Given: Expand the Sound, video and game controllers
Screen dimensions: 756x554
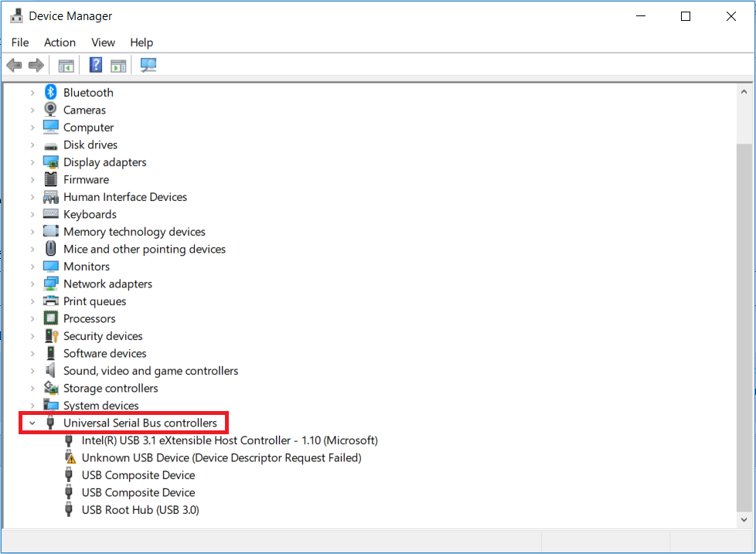Looking at the screenshot, I should pos(32,371).
